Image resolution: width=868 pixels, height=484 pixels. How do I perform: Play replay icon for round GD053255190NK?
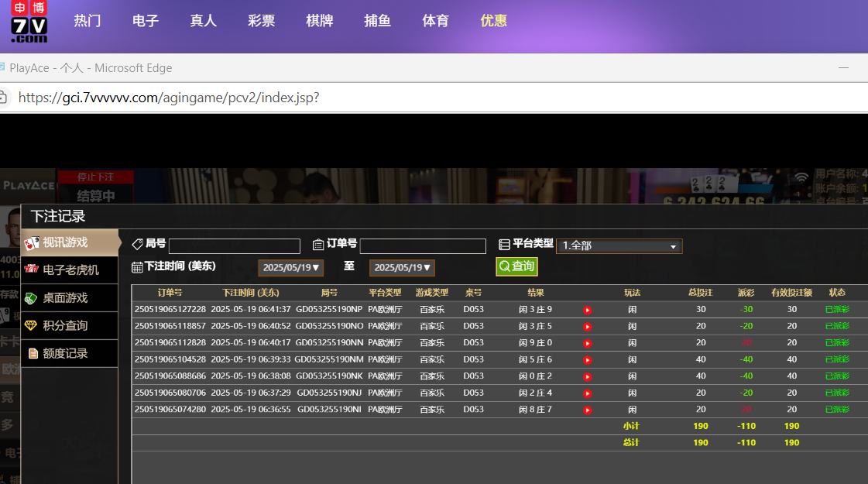pyautogui.click(x=587, y=376)
